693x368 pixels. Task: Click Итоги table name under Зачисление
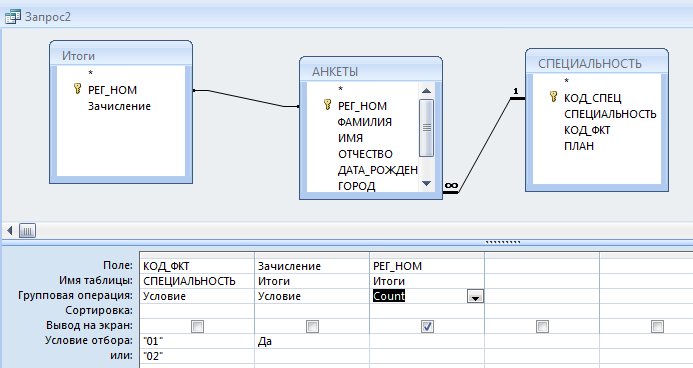pos(312,281)
